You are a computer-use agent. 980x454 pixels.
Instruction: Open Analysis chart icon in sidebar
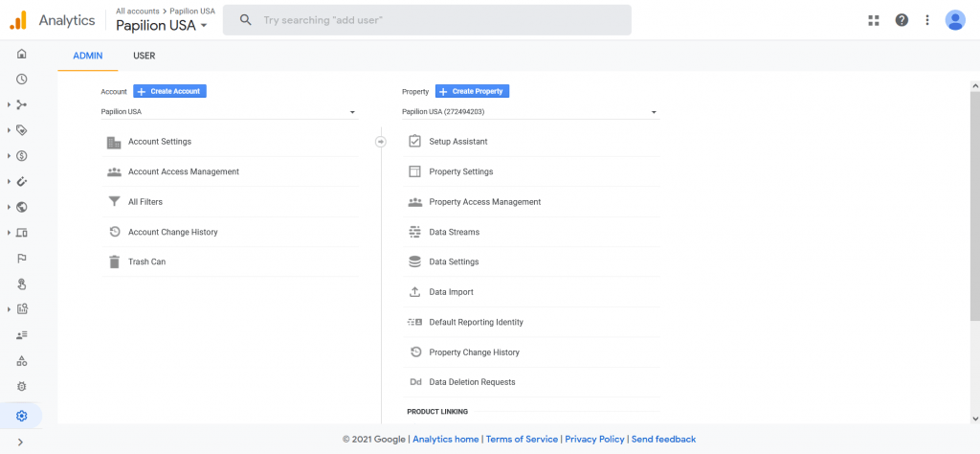click(x=21, y=309)
